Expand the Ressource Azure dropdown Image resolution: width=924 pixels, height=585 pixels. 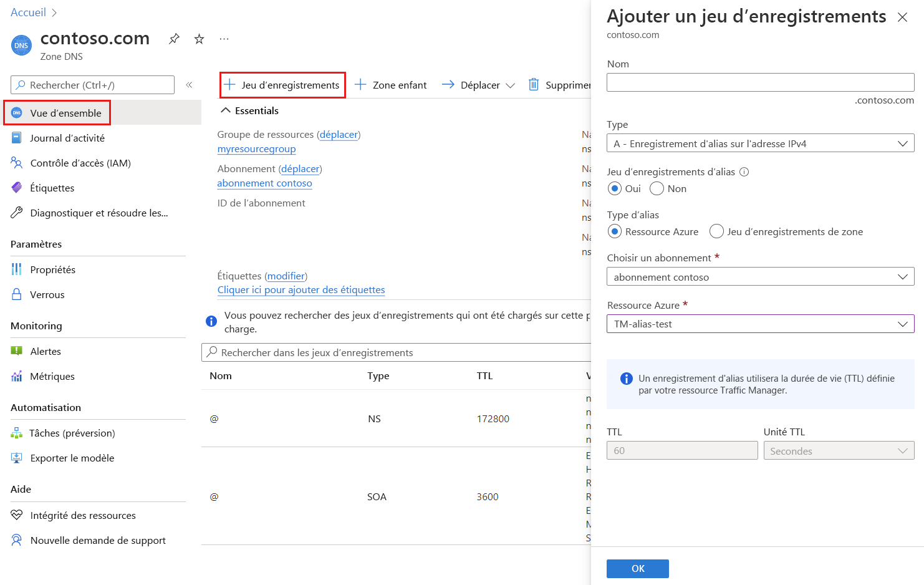(760, 324)
